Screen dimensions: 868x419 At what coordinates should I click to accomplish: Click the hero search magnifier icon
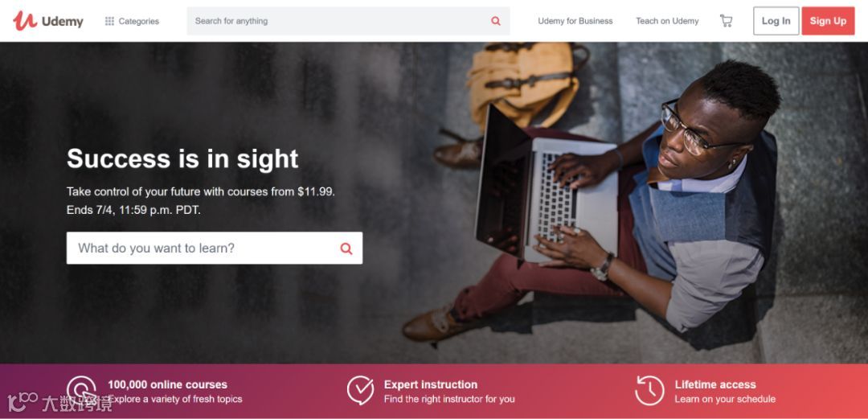(346, 249)
